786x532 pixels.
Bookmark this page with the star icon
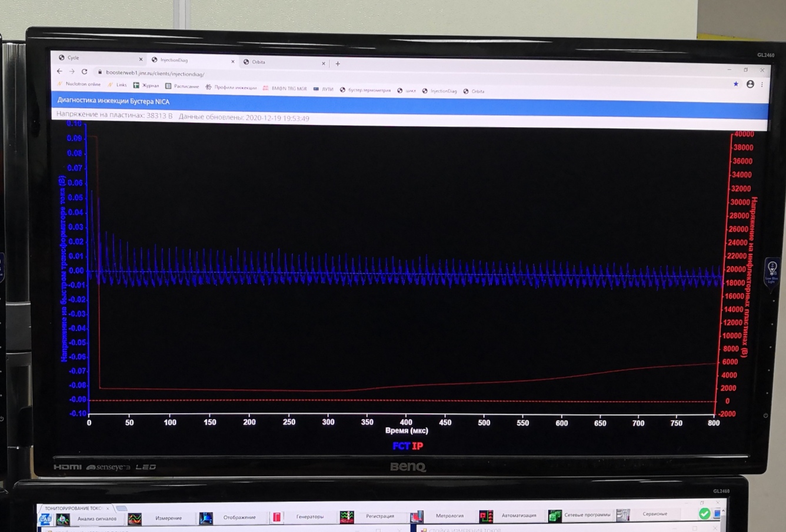[735, 84]
